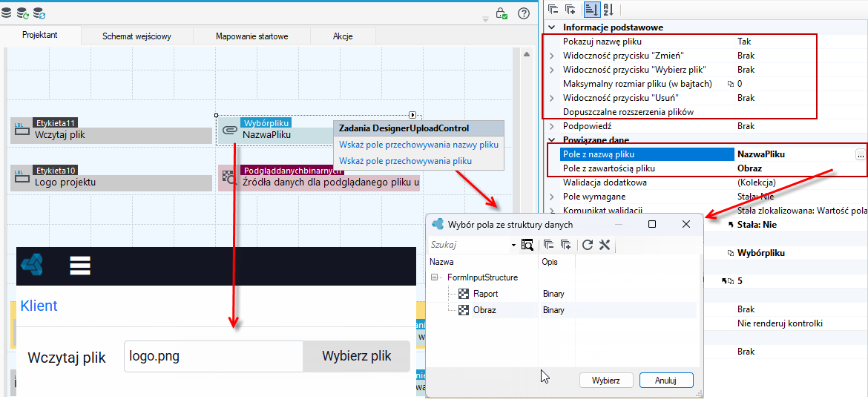Screen dimensions: 868x408
Task: Click the LBL icon of Etykieta11
Action: pos(22,129)
